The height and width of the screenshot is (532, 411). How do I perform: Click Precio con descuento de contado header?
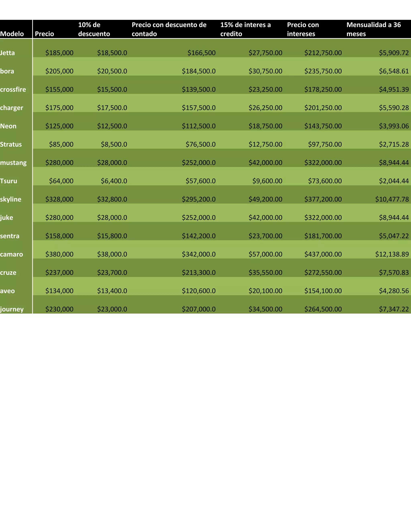point(169,29)
